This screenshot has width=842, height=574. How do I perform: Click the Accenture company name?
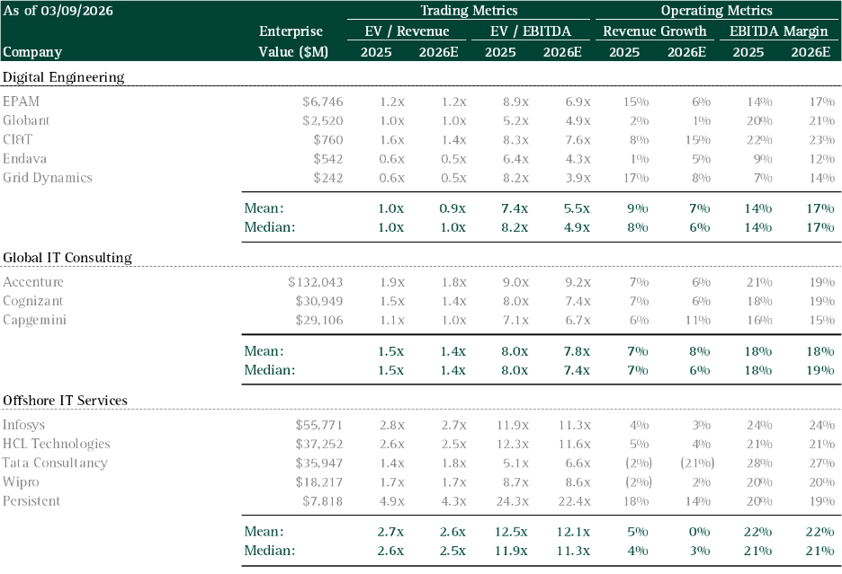(x=33, y=282)
